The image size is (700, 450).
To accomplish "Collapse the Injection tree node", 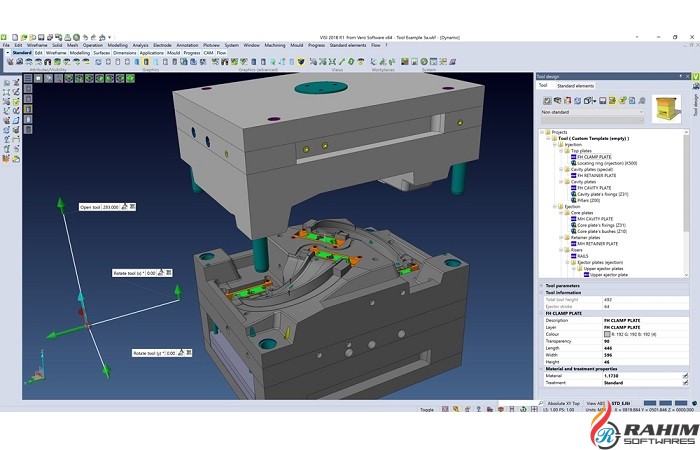I will click(556, 144).
